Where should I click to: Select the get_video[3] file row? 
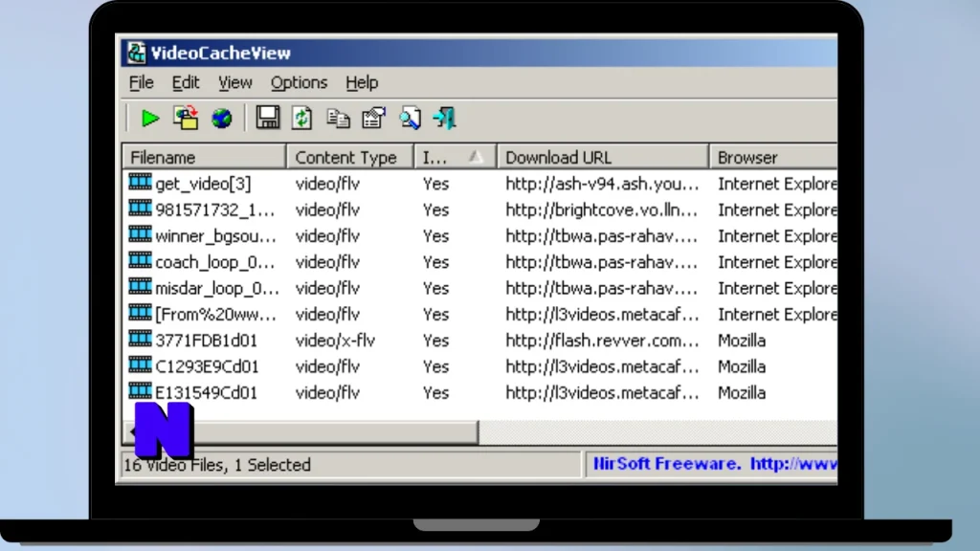[480, 184]
